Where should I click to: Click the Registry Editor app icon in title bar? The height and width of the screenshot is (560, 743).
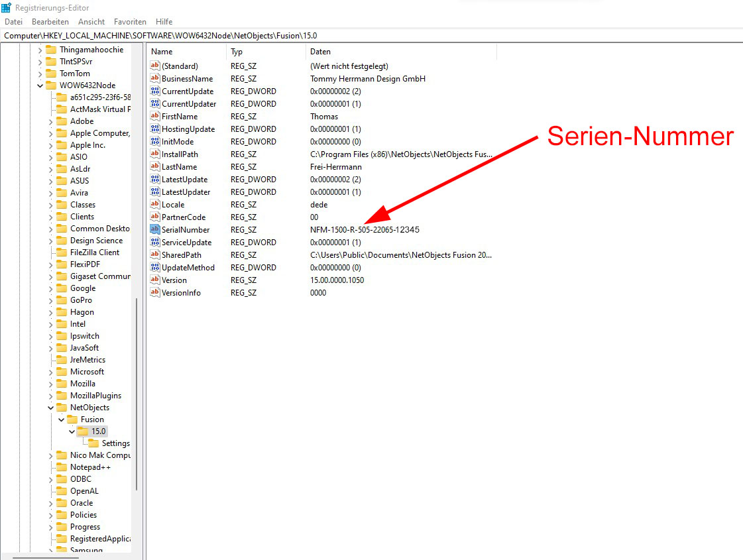[x=7, y=7]
